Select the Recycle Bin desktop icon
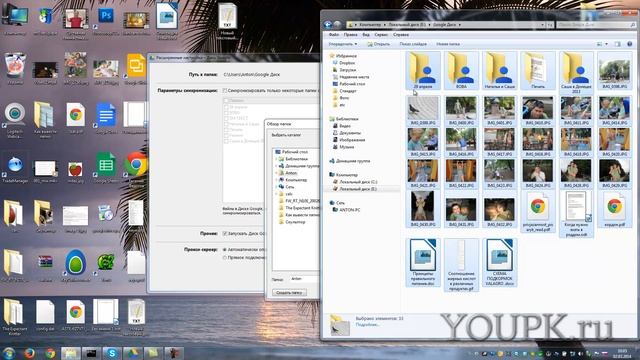The height and width of the screenshot is (360, 640). tap(15, 69)
